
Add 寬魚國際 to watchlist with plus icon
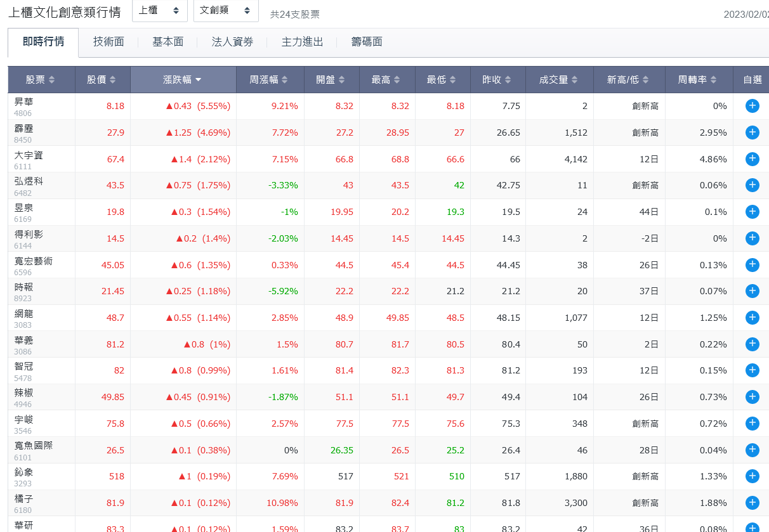[752, 450]
